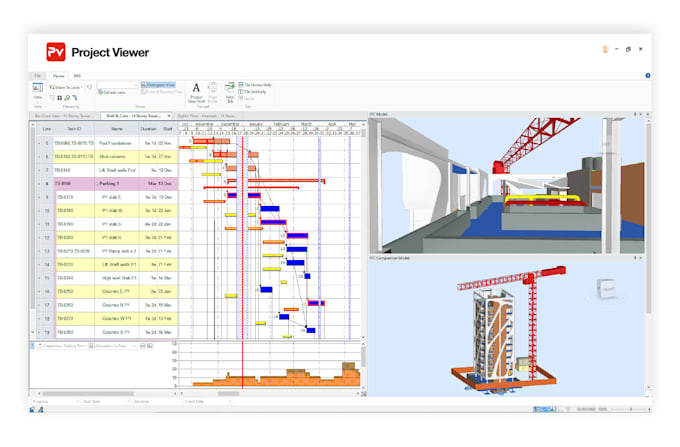The width and height of the screenshot is (680, 447).
Task: Open the user account avatar icon
Action: [605, 49]
